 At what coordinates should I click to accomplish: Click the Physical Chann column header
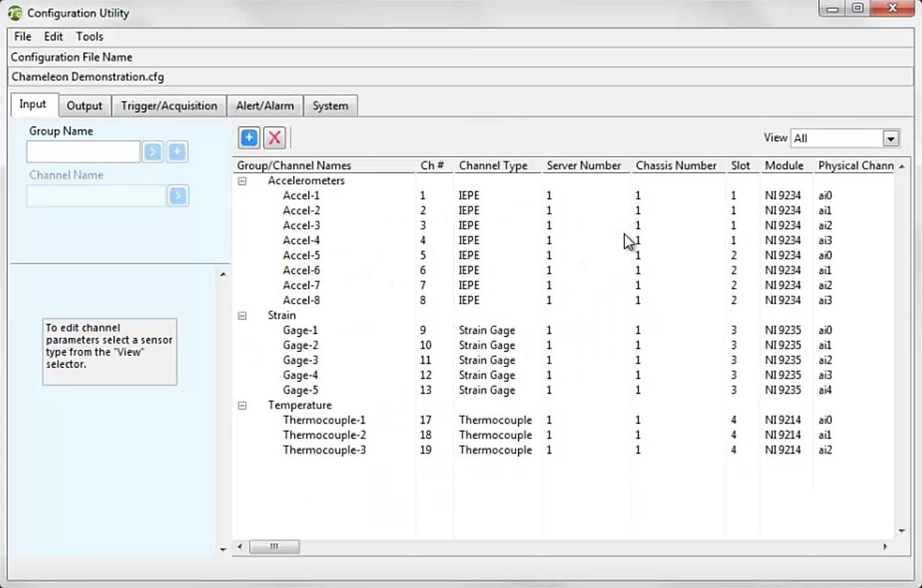point(855,166)
